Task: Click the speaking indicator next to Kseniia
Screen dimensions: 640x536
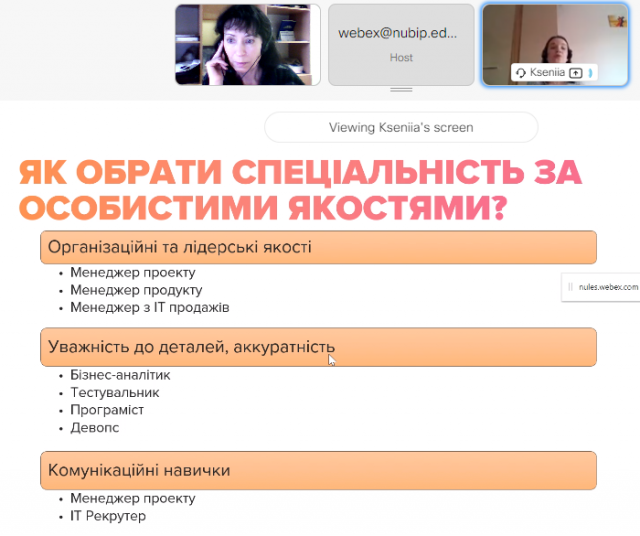Action: [590, 73]
